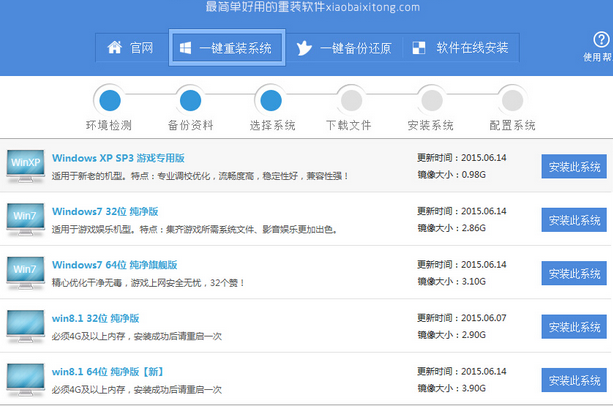
Task: Click the Windows7 64位 monitor icon
Action: click(x=25, y=270)
